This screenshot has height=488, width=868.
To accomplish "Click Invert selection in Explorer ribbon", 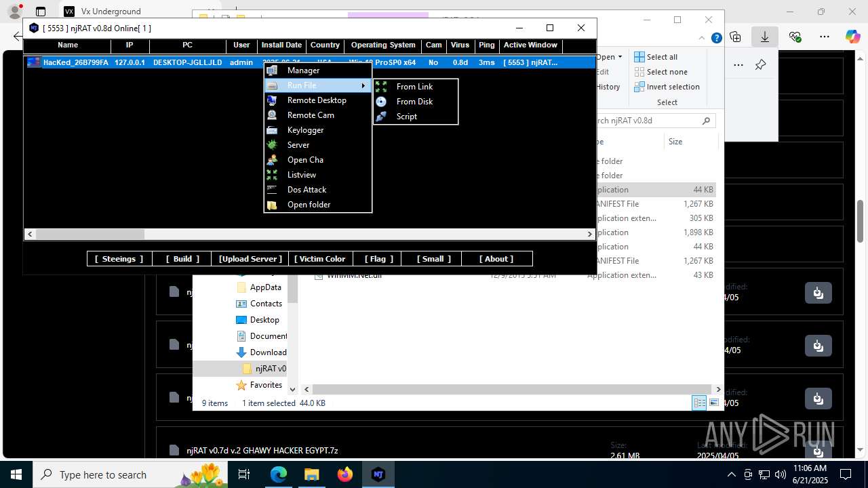I will pyautogui.click(x=667, y=87).
